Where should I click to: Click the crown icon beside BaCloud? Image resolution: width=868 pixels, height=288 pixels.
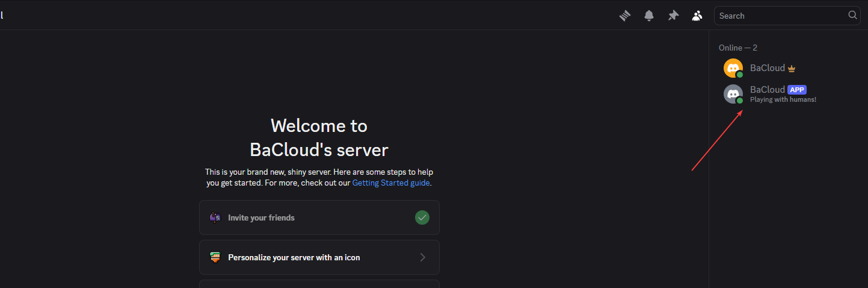click(792, 69)
